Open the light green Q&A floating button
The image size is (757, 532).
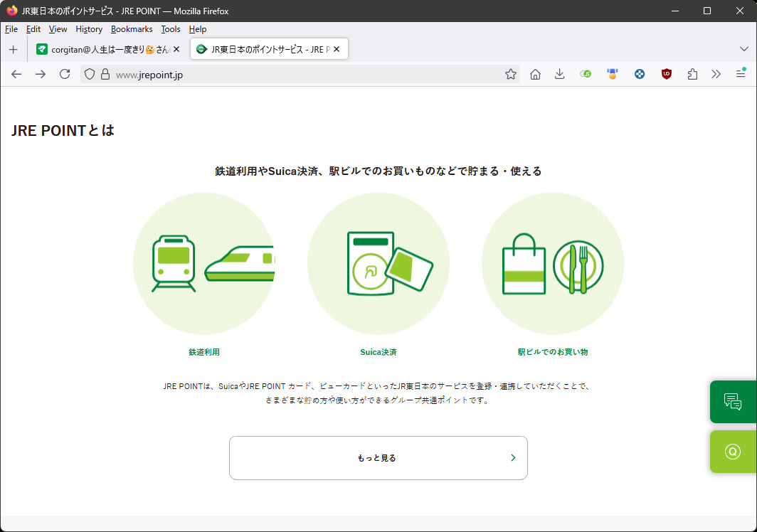coord(732,452)
